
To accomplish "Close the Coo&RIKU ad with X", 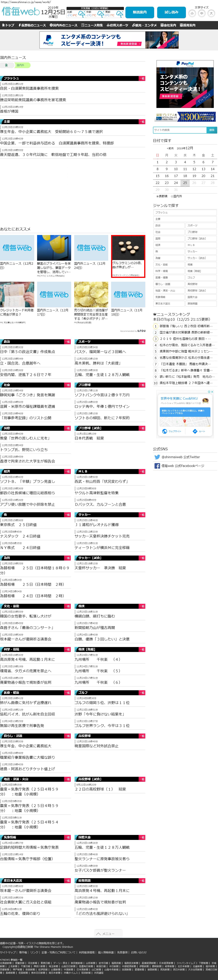I will (212, 392).
